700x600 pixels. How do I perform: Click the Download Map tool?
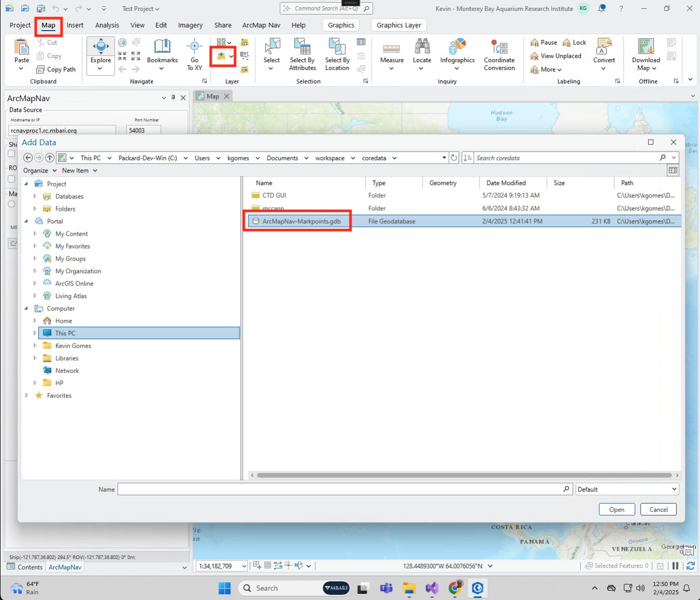645,54
